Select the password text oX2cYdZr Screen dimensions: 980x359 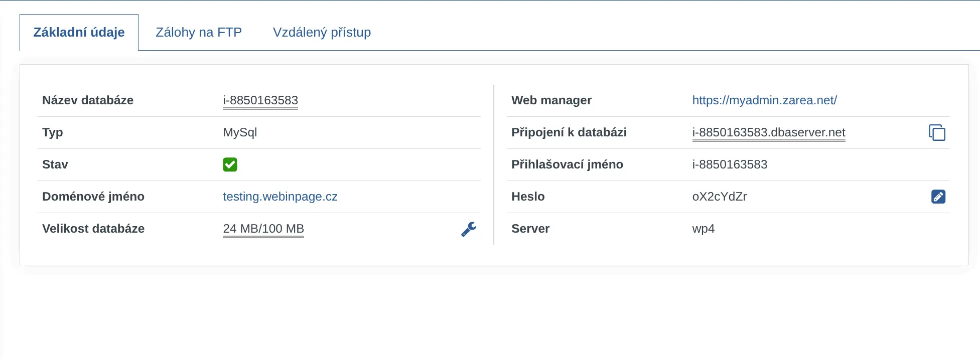[719, 197]
